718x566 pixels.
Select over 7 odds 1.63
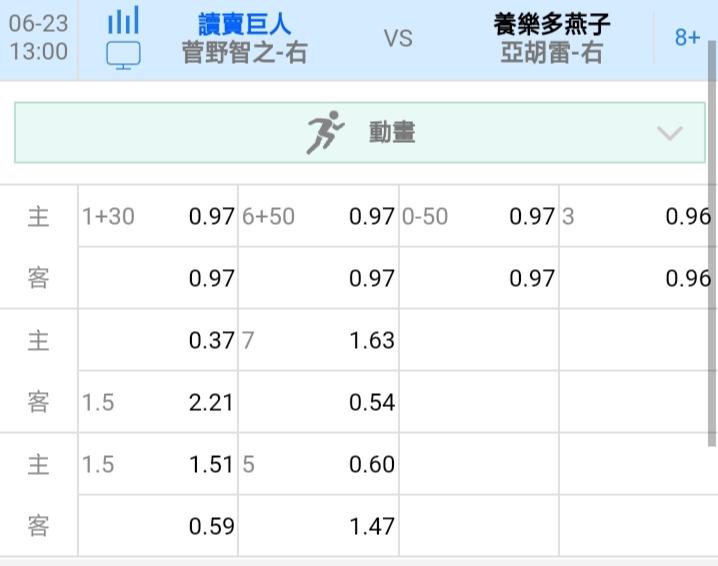(371, 340)
